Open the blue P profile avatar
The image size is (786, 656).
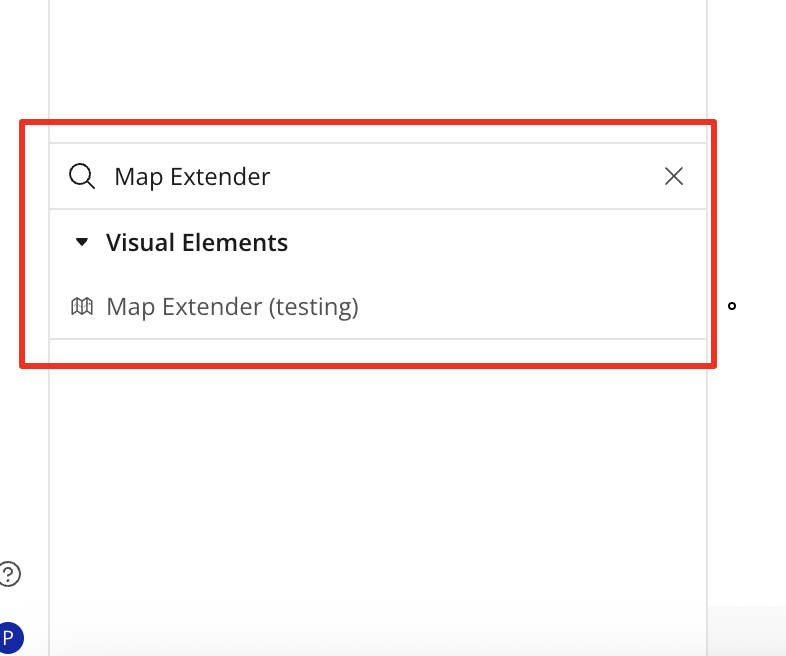click(x=9, y=637)
